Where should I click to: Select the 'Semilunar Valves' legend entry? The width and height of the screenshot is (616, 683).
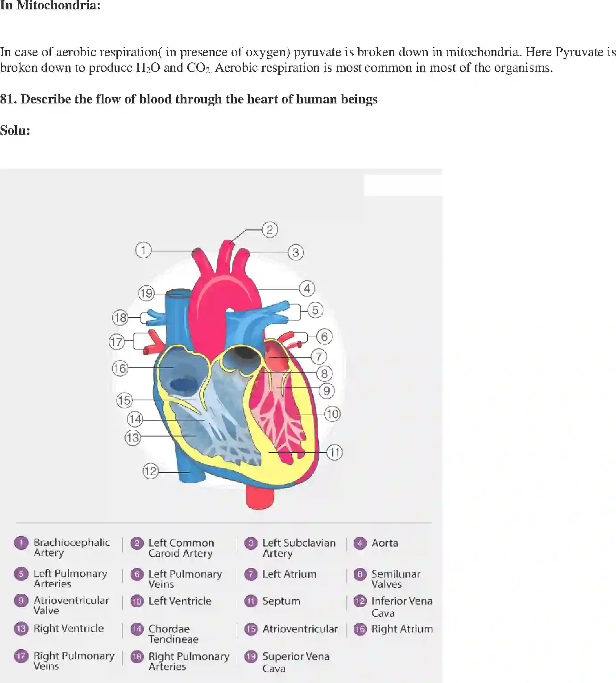click(396, 579)
